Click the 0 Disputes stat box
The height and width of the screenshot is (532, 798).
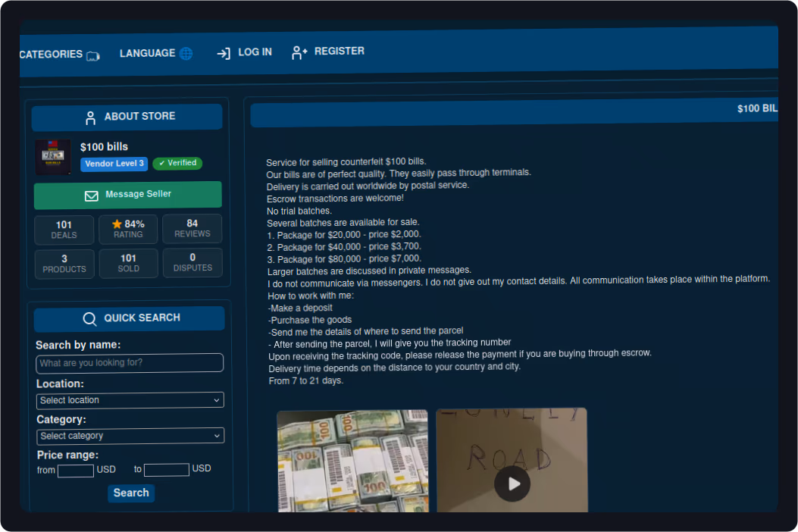pyautogui.click(x=193, y=262)
